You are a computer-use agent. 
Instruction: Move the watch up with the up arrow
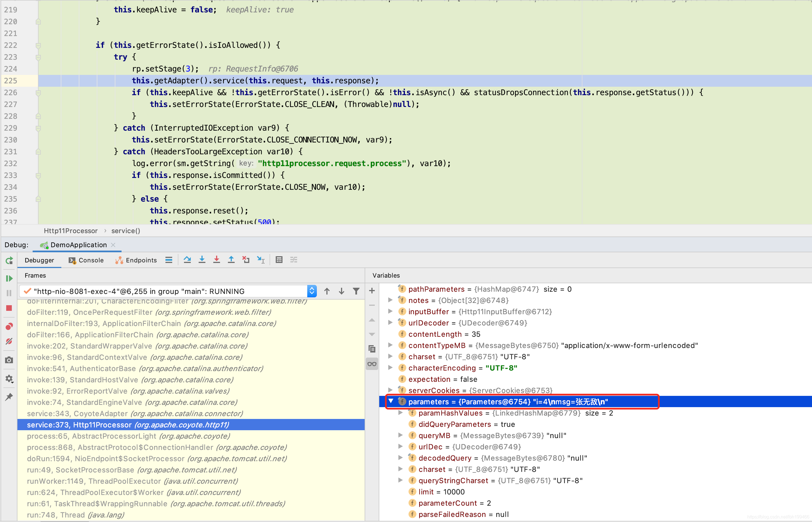click(372, 320)
